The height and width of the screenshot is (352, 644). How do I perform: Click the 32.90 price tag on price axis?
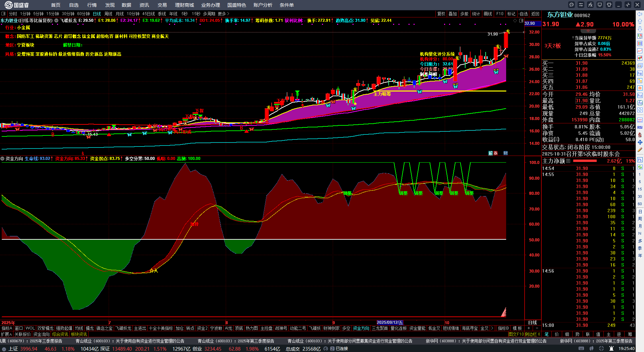click(x=532, y=23)
